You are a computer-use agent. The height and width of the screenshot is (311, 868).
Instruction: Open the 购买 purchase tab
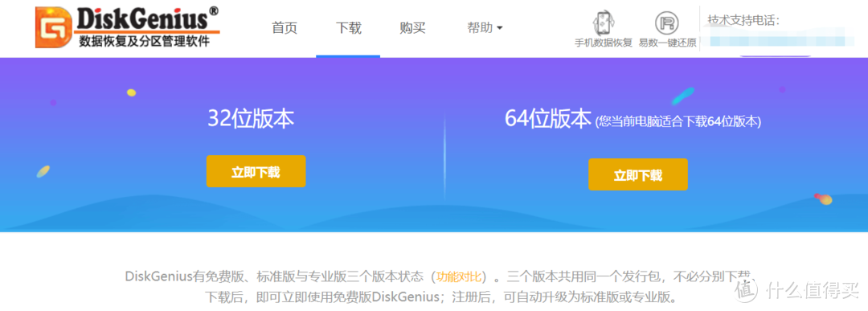(x=412, y=27)
